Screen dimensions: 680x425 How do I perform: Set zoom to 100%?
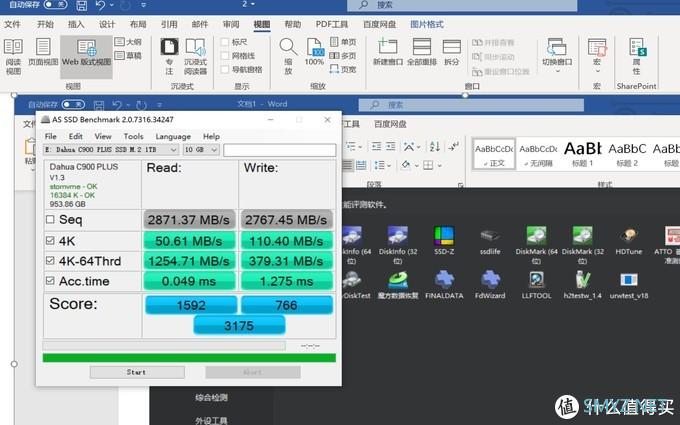point(314,52)
